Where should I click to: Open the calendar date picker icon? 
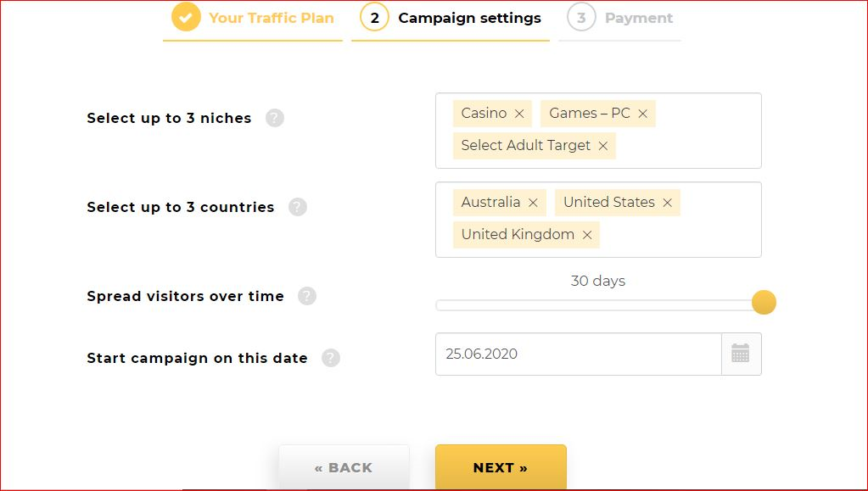pyautogui.click(x=741, y=354)
